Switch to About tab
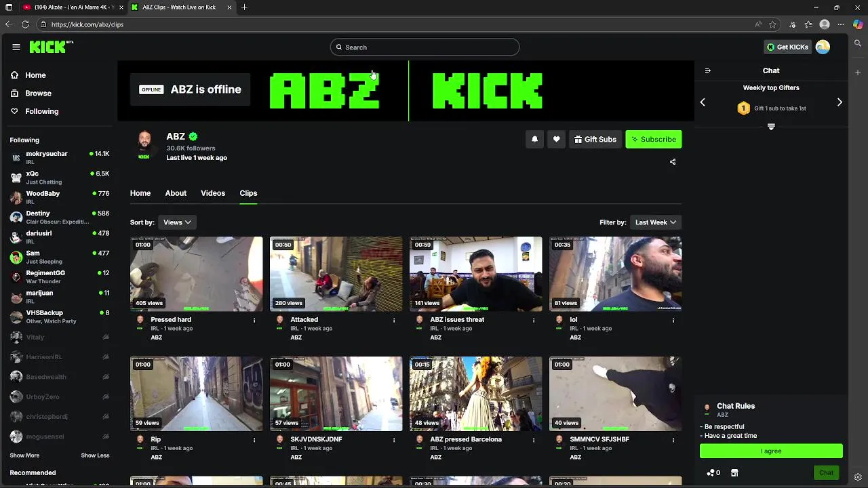Image resolution: width=868 pixels, height=488 pixels. pyautogui.click(x=176, y=193)
